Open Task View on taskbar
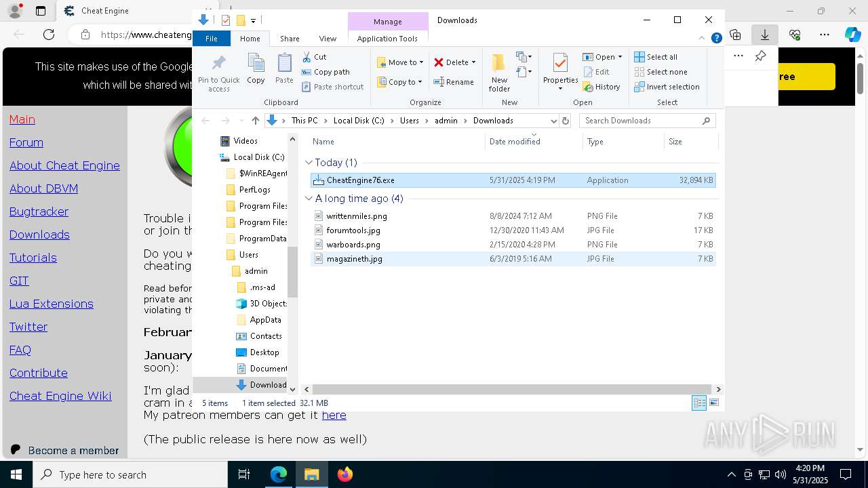868x488 pixels. click(x=244, y=474)
